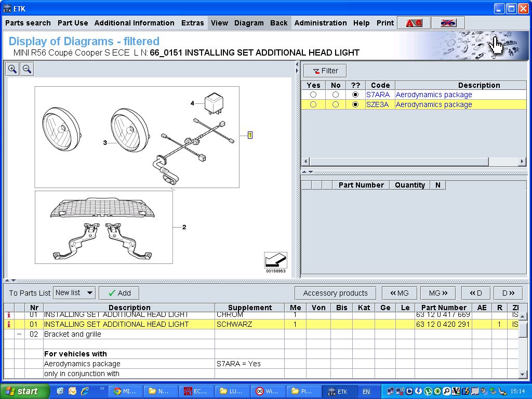
Task: Click the D » next diagram button
Action: 509,293
